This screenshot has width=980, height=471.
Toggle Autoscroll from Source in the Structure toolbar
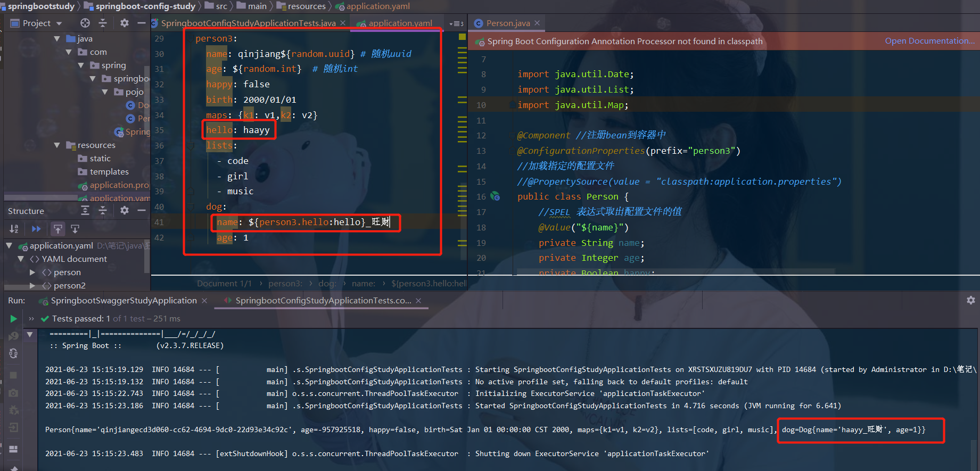75,229
